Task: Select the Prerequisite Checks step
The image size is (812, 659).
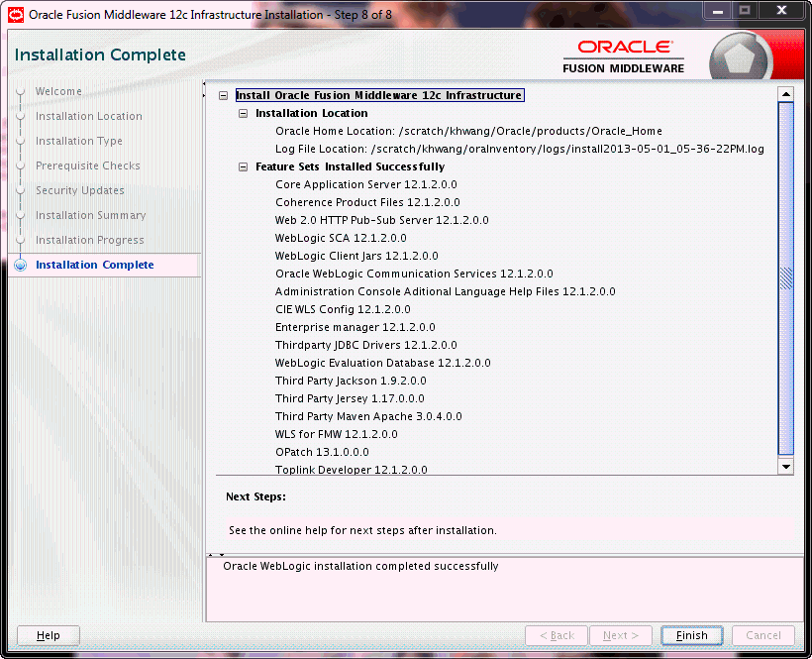Action: (87, 165)
